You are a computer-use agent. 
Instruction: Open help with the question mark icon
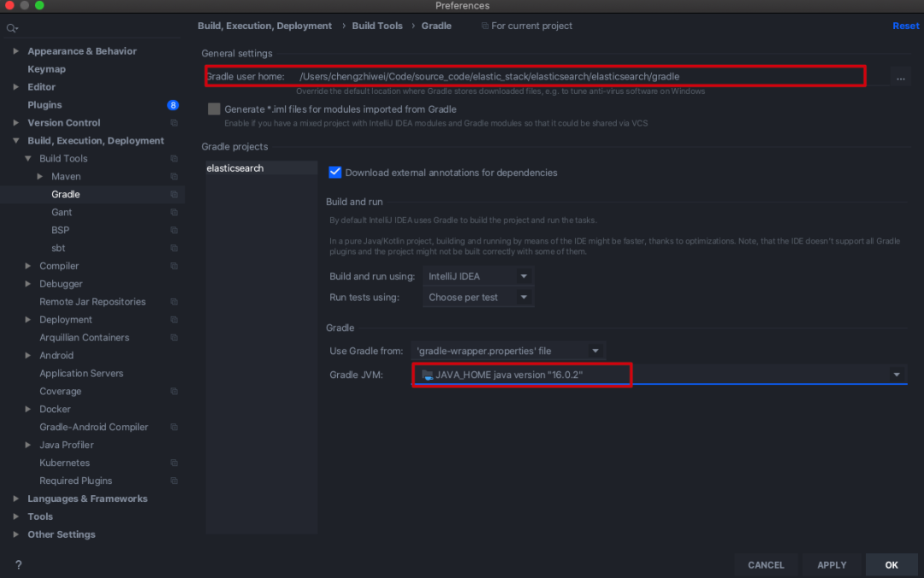tap(18, 564)
